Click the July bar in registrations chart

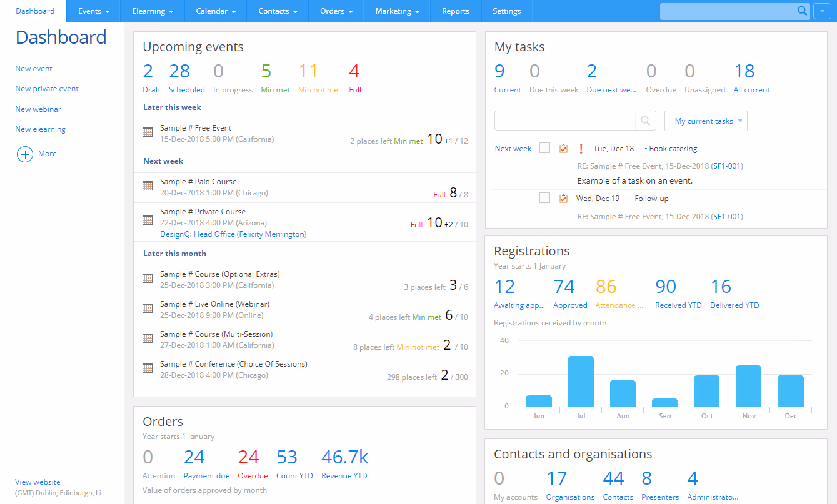pos(581,382)
